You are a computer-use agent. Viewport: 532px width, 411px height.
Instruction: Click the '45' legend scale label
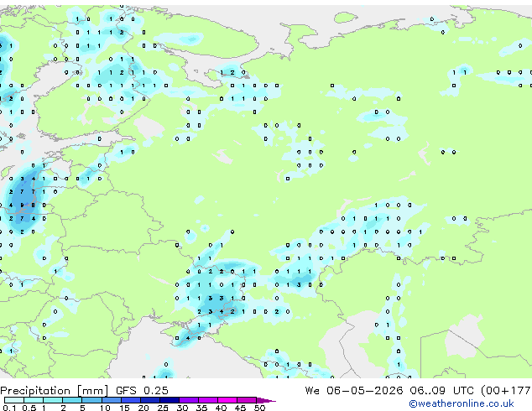[x=240, y=408]
